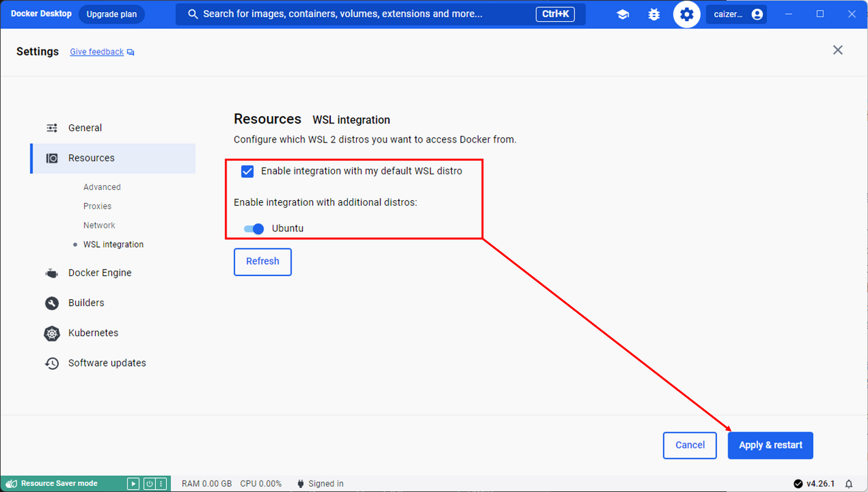Open the caizer account menu
The height and width of the screenshot is (492, 868).
pyautogui.click(x=736, y=14)
